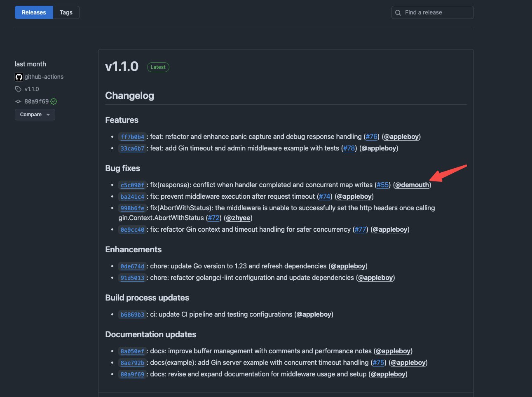
Task: Open the @demouth profile mention
Action: [412, 185]
